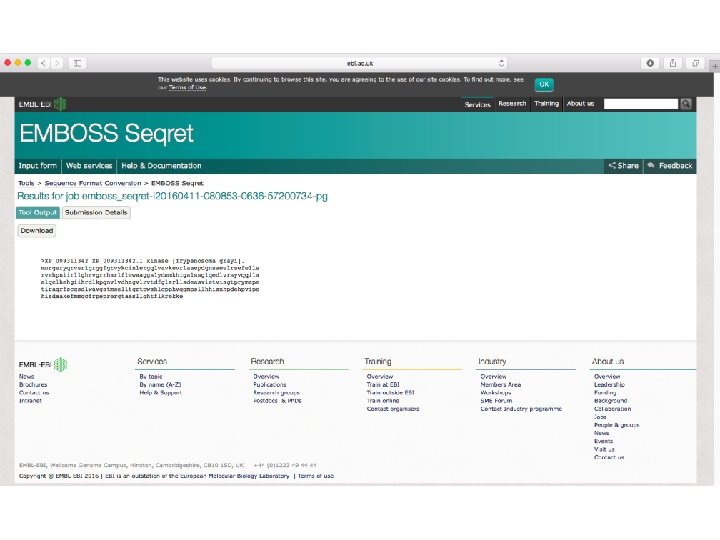
Task: Open the Train online link
Action: 383,401
